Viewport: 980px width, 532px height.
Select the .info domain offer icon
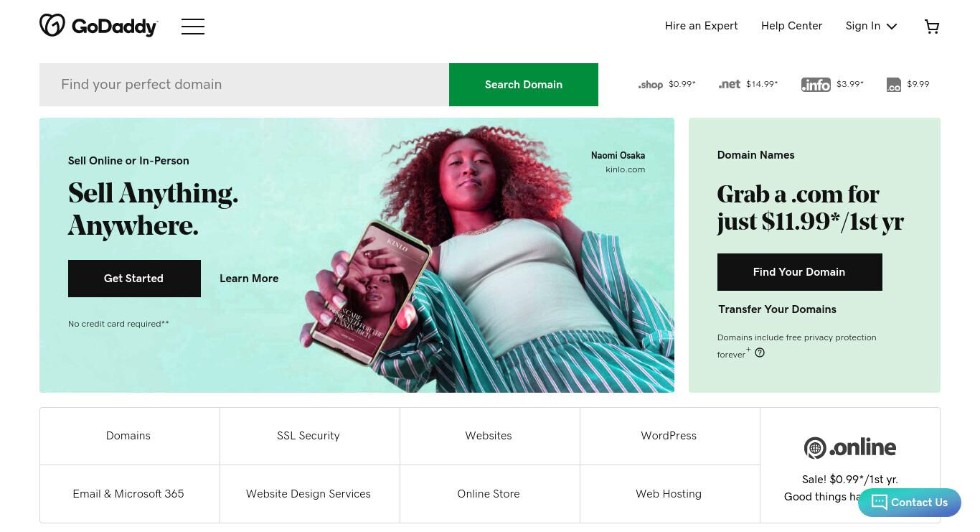click(x=816, y=85)
